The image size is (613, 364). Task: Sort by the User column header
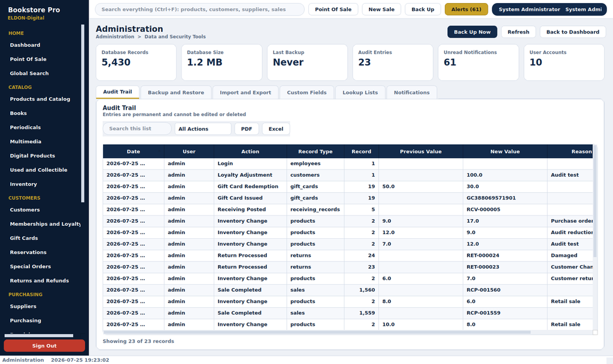pyautogui.click(x=189, y=151)
